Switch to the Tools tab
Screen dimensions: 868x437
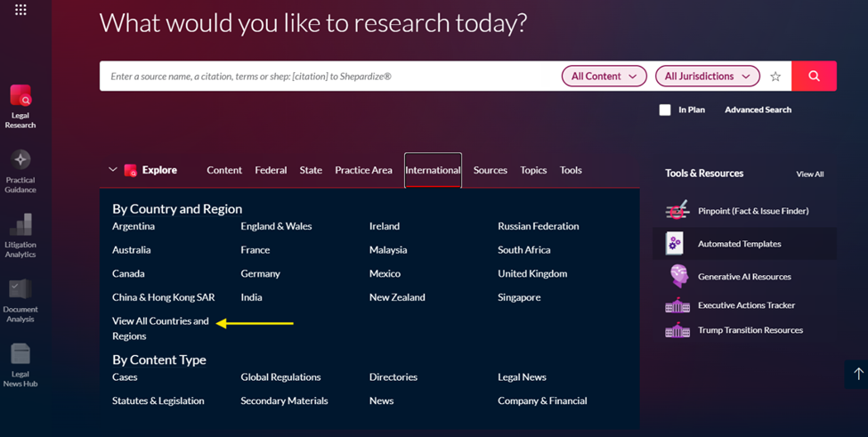[x=571, y=170]
